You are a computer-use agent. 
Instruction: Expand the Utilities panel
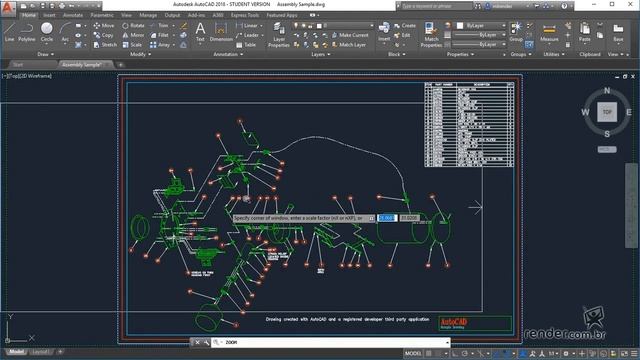pyautogui.click(x=554, y=54)
